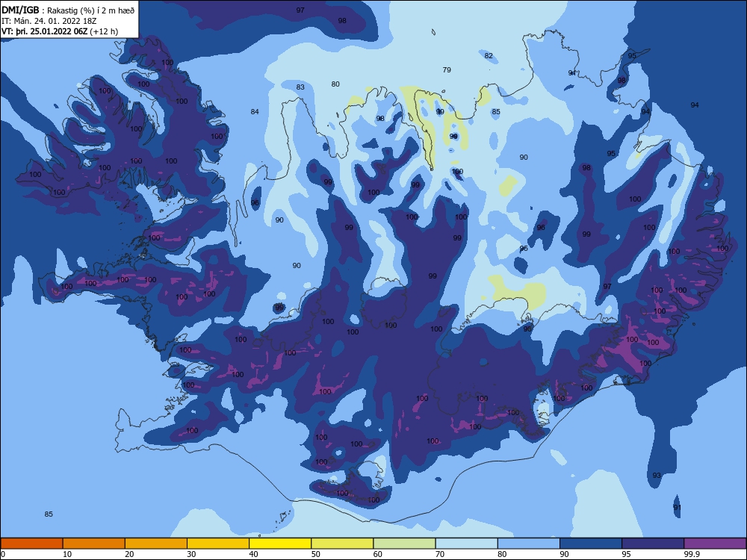747x560 pixels.
Task: Click the '80' legend scale label
Action: coord(502,554)
